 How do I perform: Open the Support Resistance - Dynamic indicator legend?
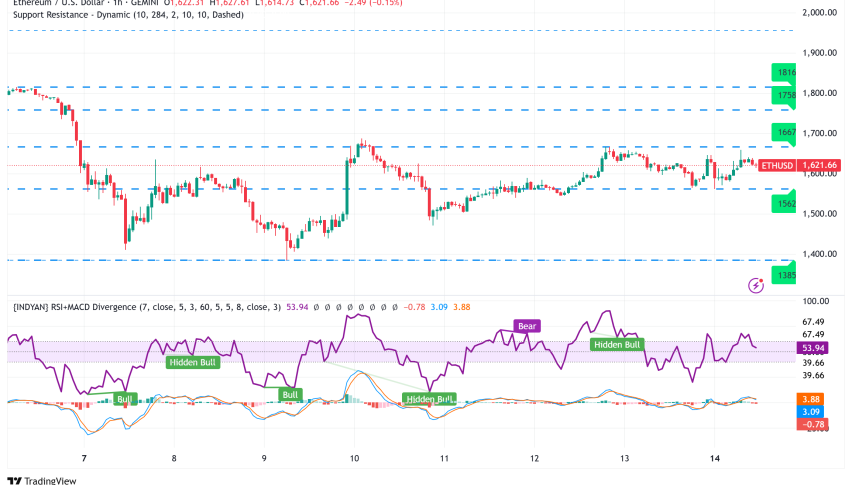128,15
